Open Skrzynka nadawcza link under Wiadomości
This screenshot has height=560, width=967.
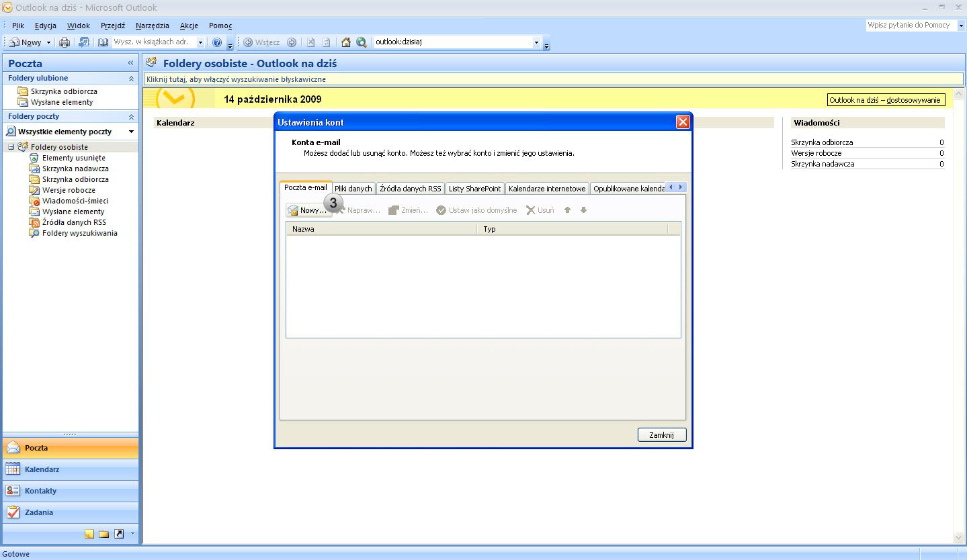point(823,164)
